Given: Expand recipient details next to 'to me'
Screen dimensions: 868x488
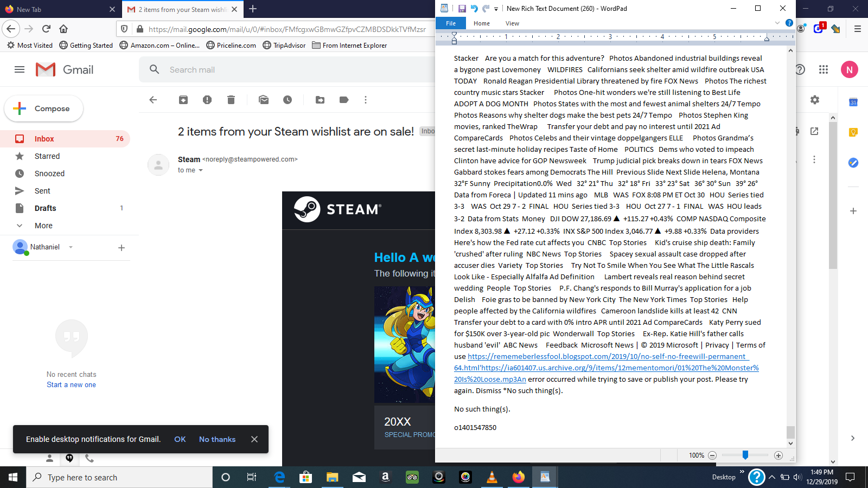Looking at the screenshot, I should point(201,170).
